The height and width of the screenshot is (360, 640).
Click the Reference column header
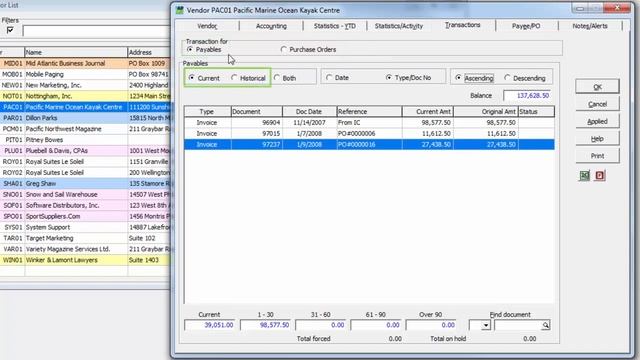[369, 111]
